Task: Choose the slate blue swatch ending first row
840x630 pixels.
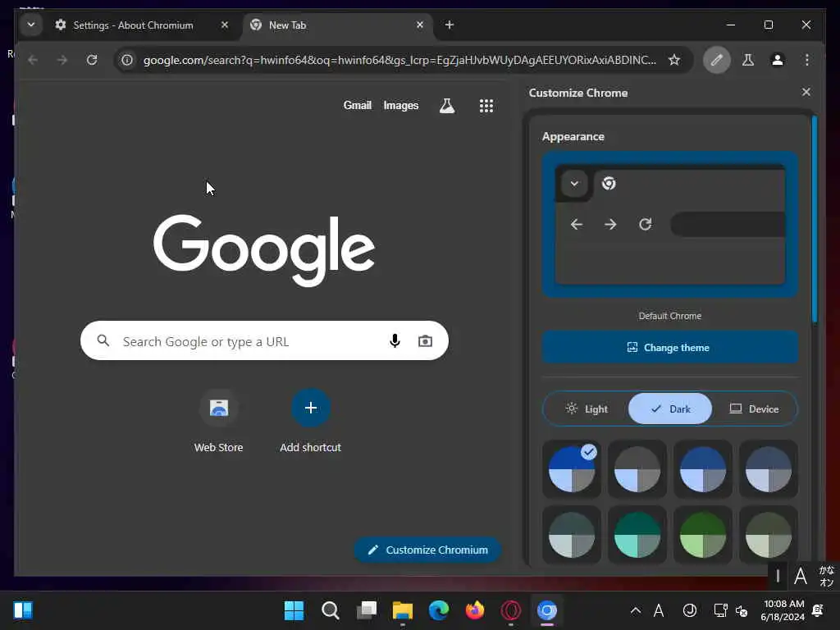Action: pos(768,469)
